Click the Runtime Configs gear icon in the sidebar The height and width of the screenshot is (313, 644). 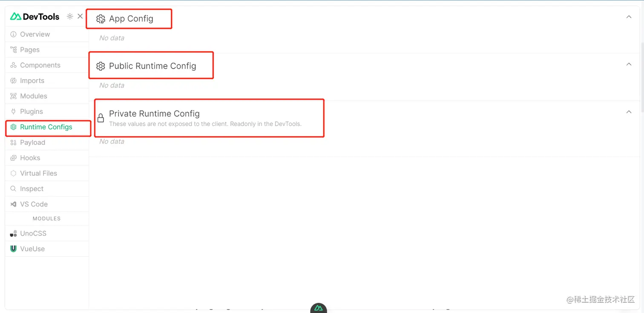click(13, 127)
